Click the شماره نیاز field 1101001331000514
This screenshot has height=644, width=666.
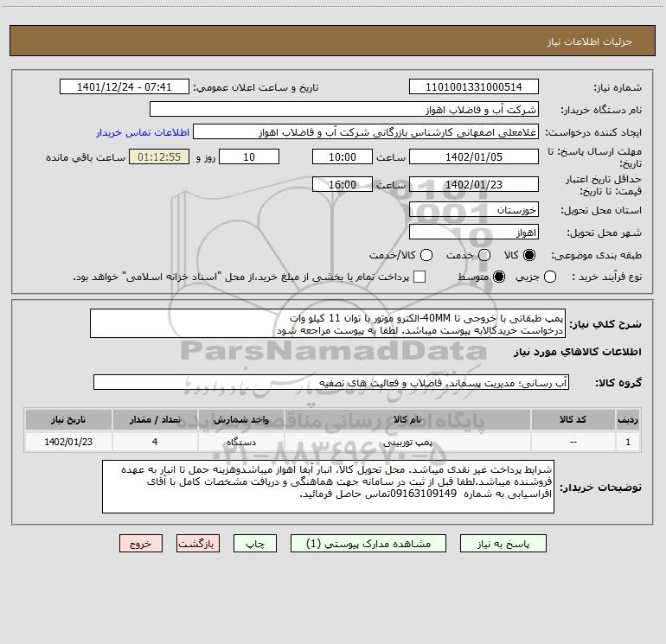coord(474,87)
